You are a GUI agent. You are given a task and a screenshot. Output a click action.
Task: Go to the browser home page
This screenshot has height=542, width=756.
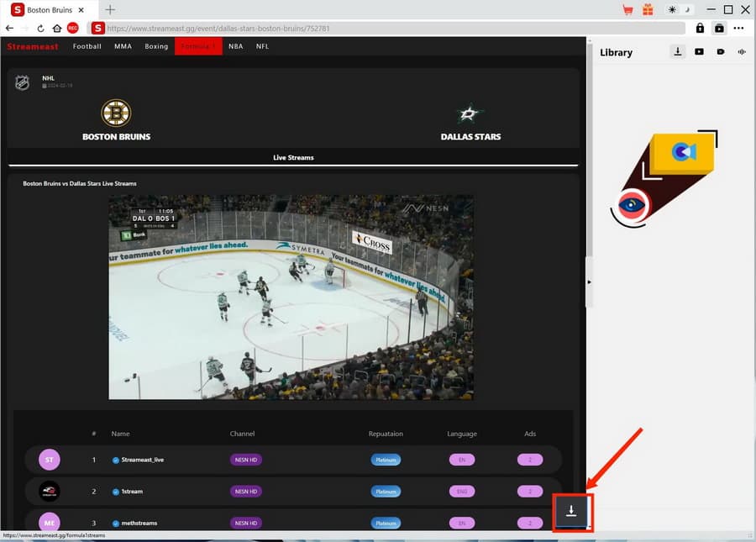click(56, 28)
